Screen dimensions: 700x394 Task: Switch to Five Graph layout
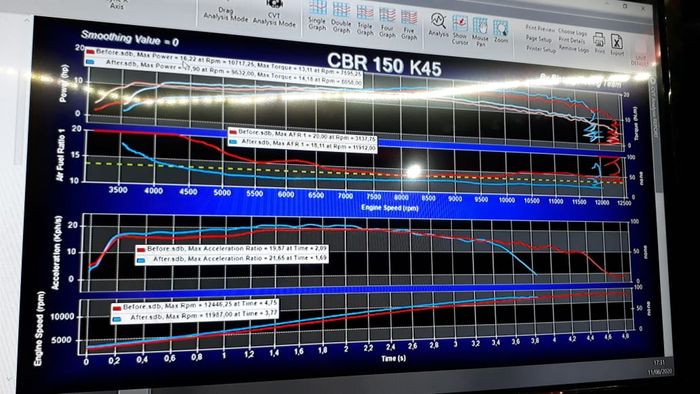(408, 25)
